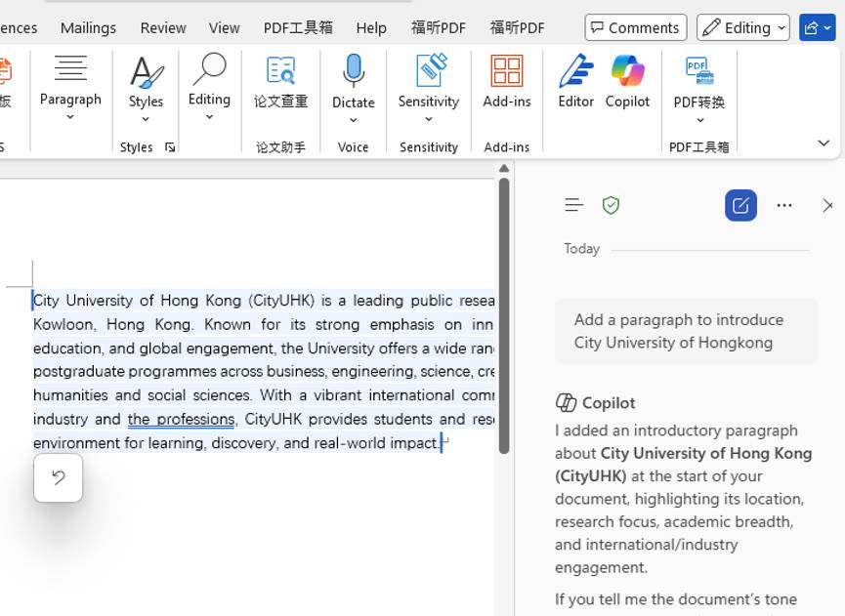
Task: Click the document vertical scrollbar thumb
Action: point(504,316)
